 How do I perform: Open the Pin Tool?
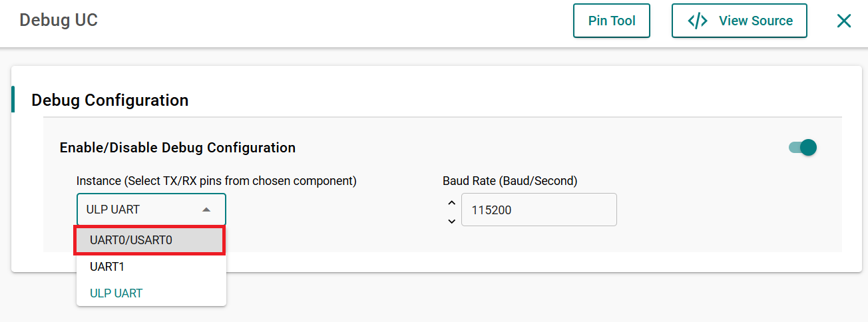[612, 21]
